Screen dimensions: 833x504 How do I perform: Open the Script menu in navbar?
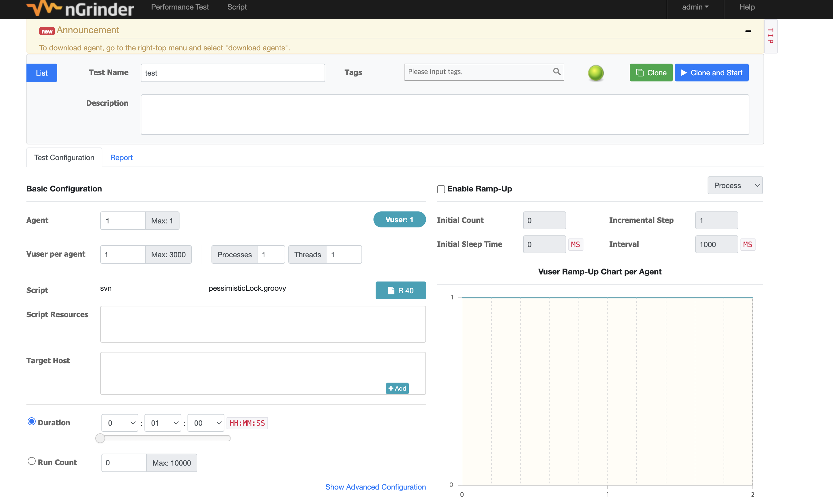click(237, 7)
